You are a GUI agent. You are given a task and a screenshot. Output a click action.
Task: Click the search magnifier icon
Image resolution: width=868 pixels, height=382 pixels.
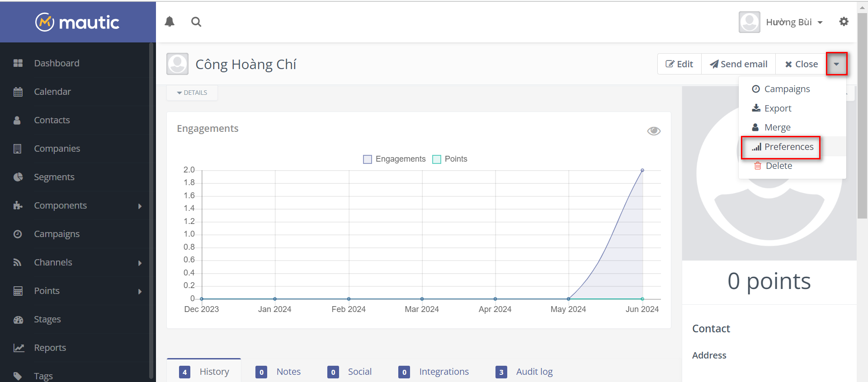coord(196,22)
